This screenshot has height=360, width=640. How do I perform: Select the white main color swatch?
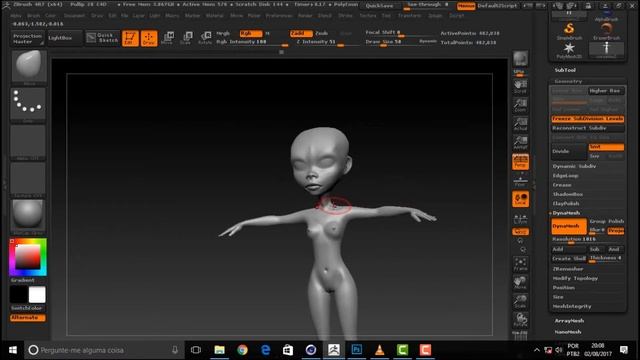pos(37,295)
